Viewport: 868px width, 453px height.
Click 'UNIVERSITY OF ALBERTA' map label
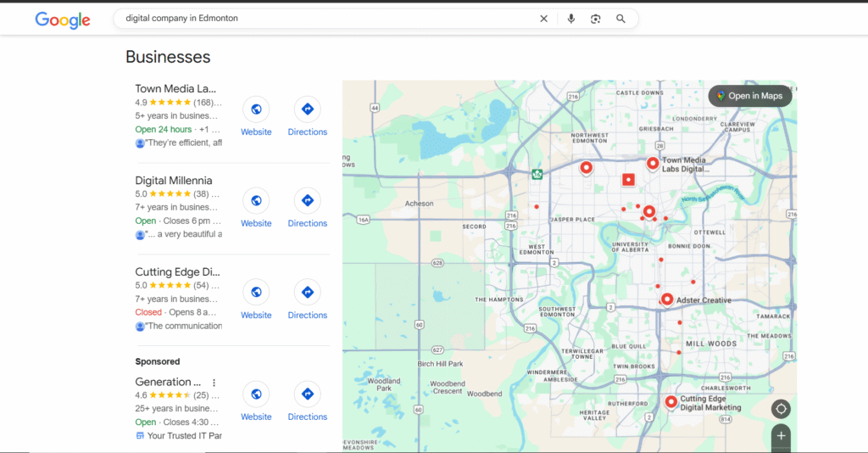click(630, 247)
